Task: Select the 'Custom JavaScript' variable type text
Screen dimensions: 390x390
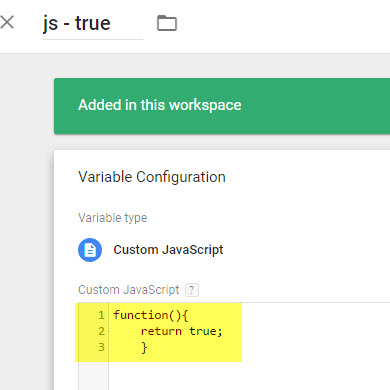Action: tap(168, 250)
